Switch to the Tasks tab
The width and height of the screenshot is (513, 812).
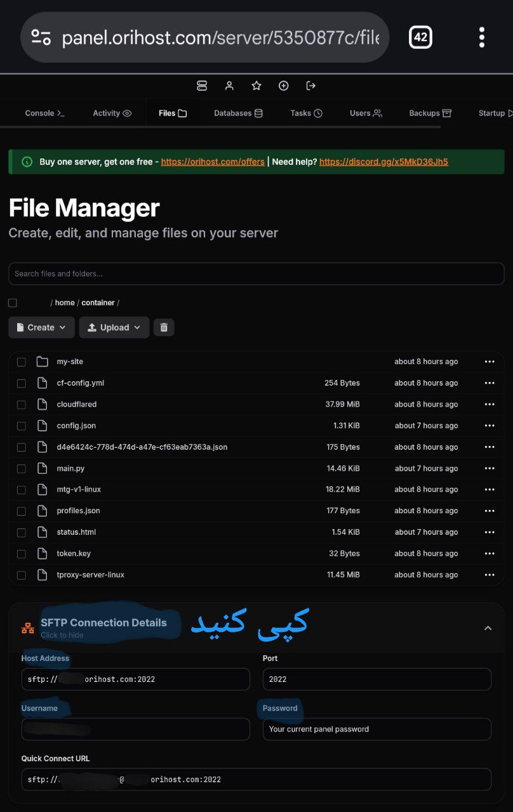(307, 113)
